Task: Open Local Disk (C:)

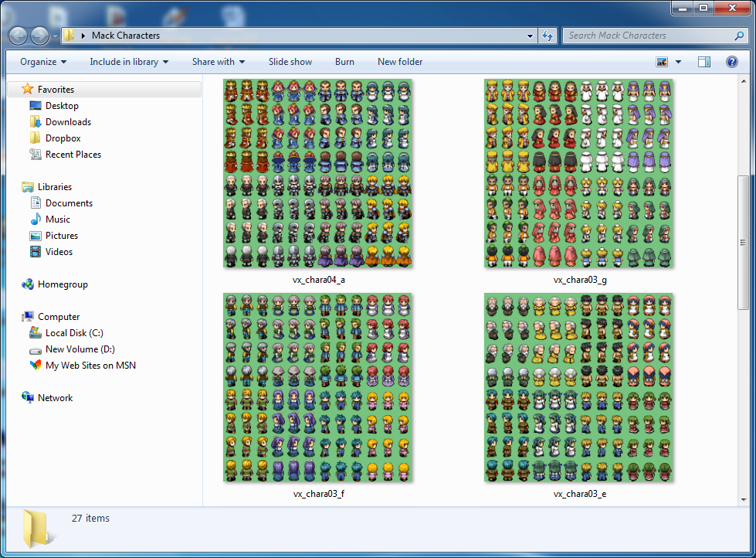Action: (74, 333)
